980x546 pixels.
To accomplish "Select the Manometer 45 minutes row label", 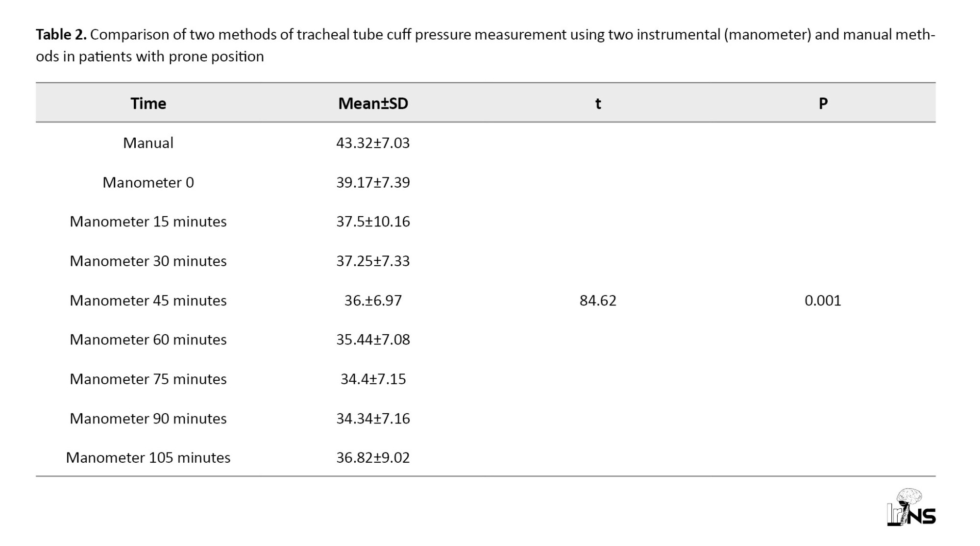I will coord(148,300).
